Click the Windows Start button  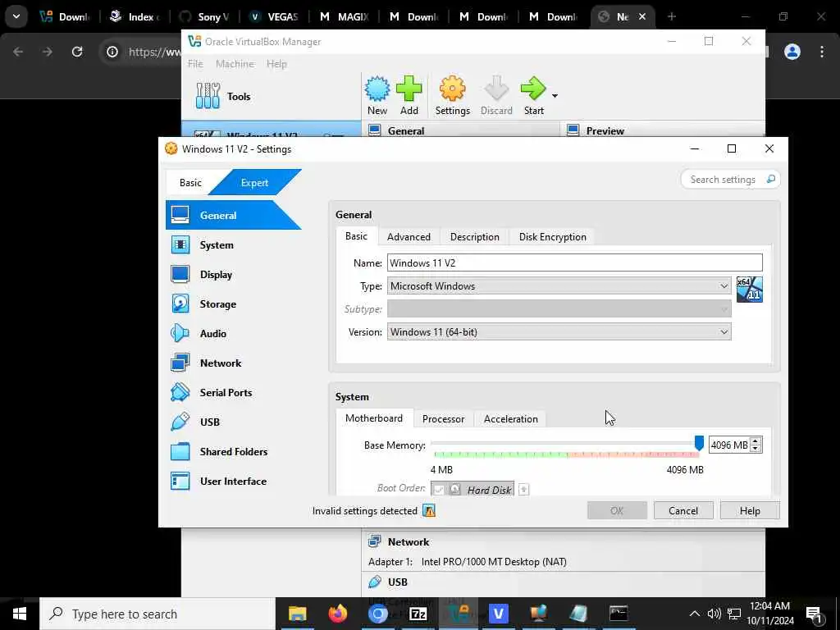coord(20,614)
